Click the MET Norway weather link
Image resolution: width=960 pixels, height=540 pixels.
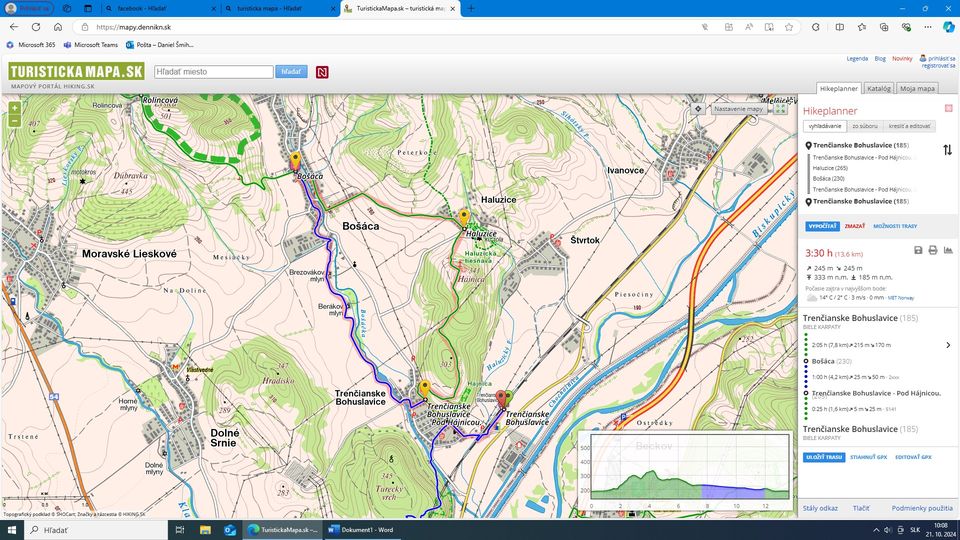(901, 298)
